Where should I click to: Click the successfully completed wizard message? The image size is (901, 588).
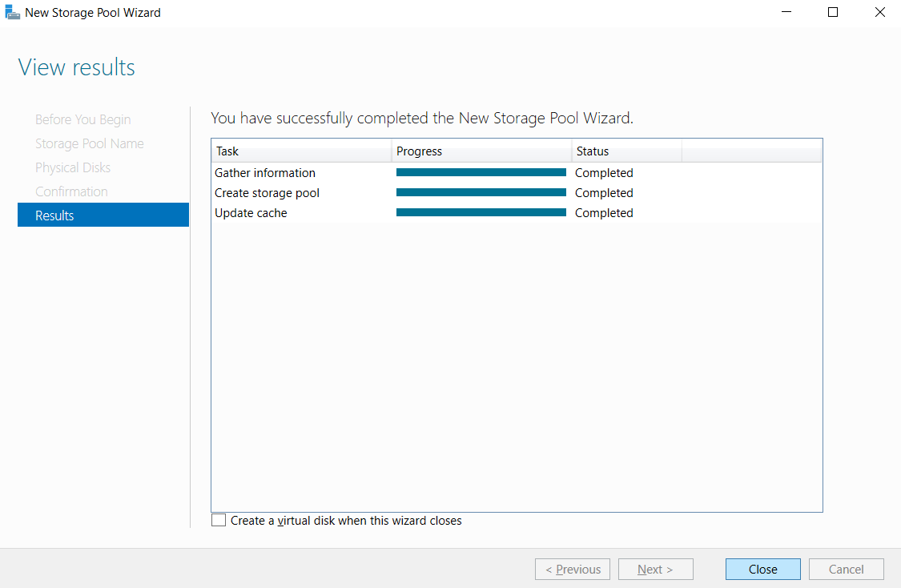point(422,118)
